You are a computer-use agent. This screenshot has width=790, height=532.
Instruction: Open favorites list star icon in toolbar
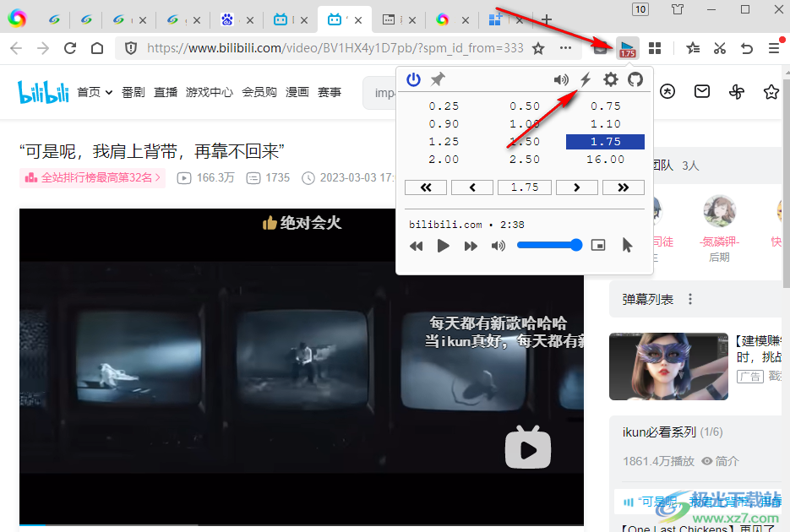click(693, 48)
